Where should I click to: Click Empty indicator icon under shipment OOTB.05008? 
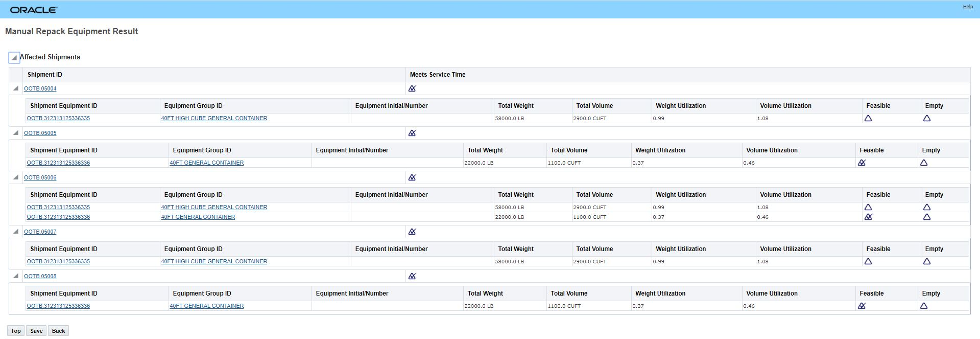click(x=924, y=306)
